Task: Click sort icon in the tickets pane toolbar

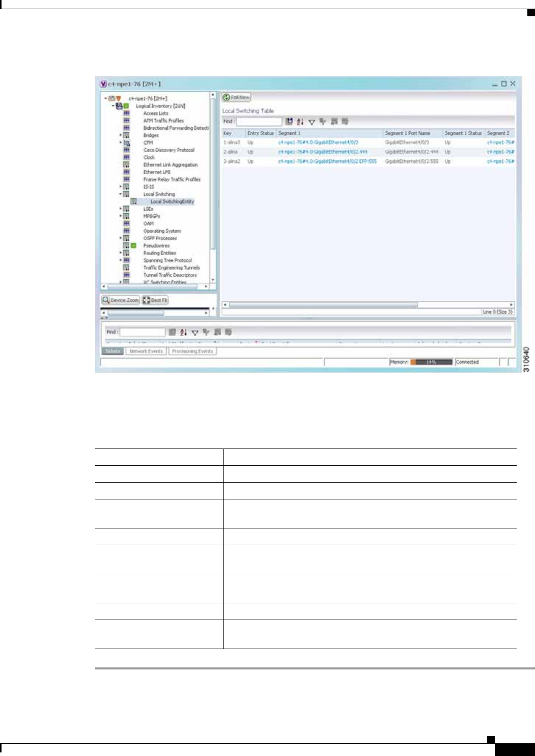Action: 184,332
